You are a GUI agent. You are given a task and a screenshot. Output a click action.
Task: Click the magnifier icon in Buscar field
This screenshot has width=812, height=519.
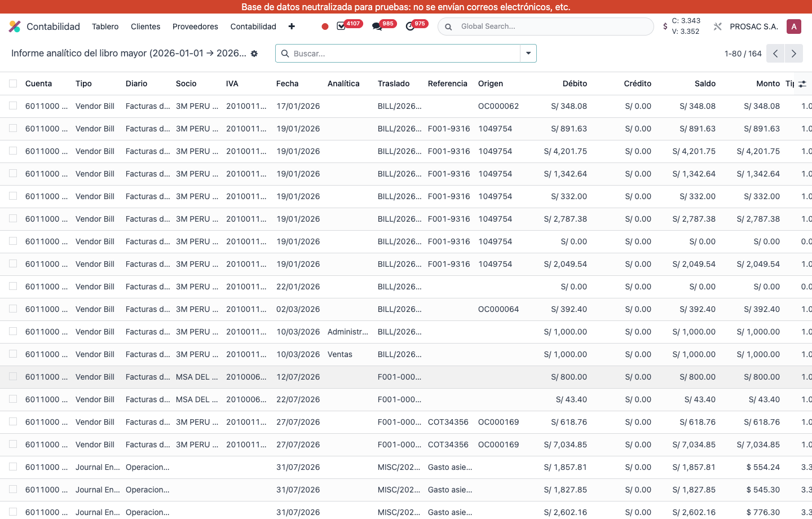pos(285,54)
